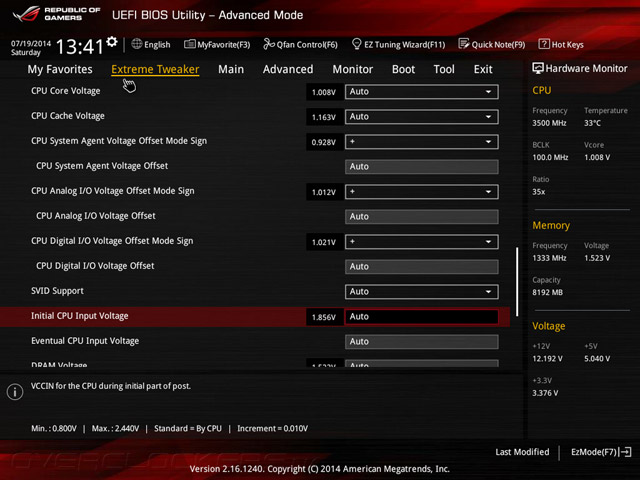Viewport: 640px width, 480px height.
Task: Click the 1.163V cache voltage readout
Action: pos(324,117)
